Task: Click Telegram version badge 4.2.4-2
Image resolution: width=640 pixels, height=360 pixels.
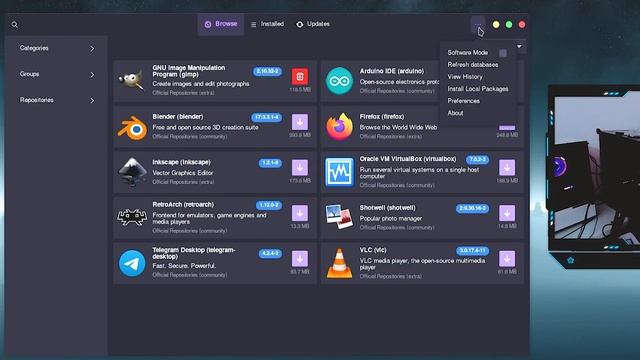Action: click(270, 253)
